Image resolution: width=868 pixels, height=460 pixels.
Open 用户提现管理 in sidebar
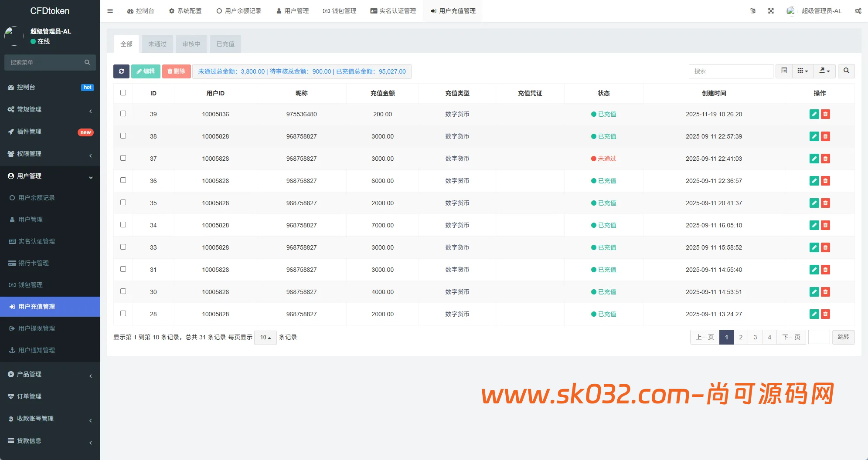tap(50, 328)
